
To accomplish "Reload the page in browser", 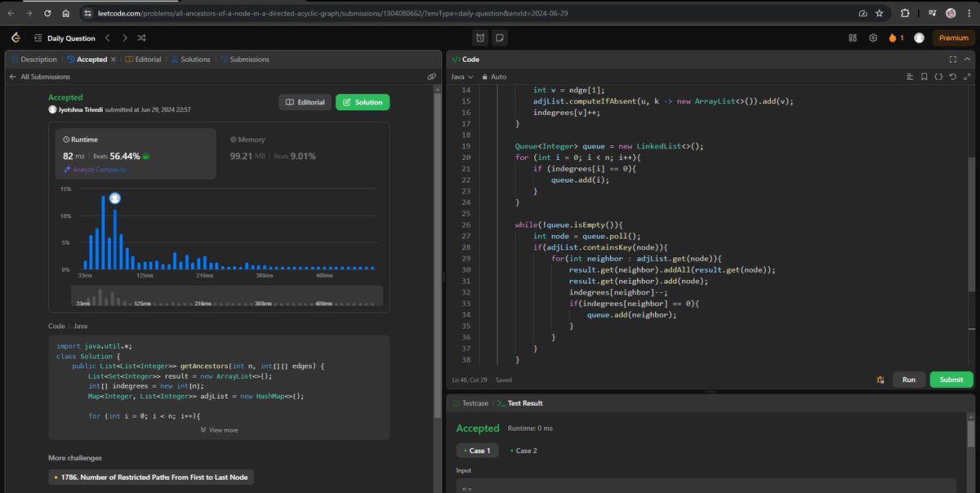I will click(x=47, y=13).
